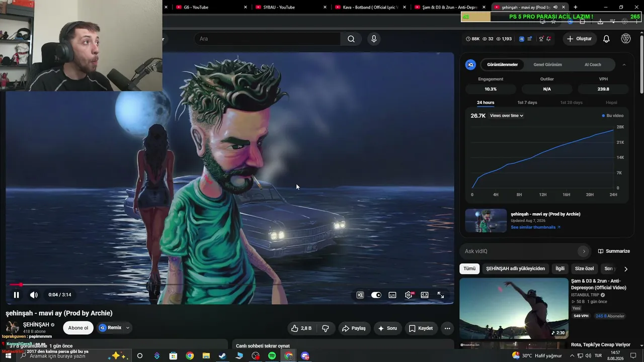Select the Tümü filter chip
644x362 pixels.
point(469,268)
